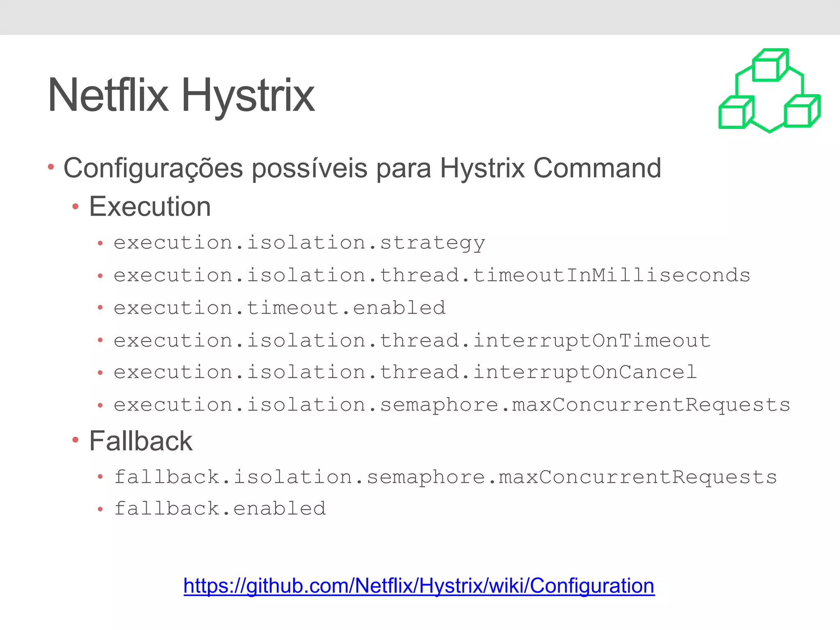The width and height of the screenshot is (840, 630).
Task: Select the 'Netflix Hystrix' slide title
Action: (181, 97)
